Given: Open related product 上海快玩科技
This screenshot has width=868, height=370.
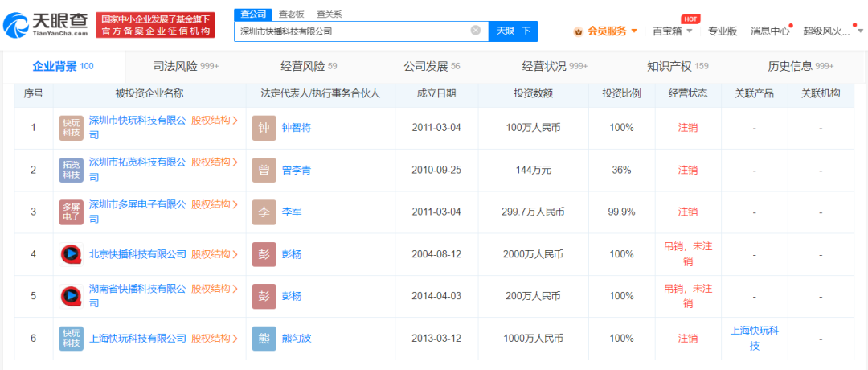Looking at the screenshot, I should 754,339.
